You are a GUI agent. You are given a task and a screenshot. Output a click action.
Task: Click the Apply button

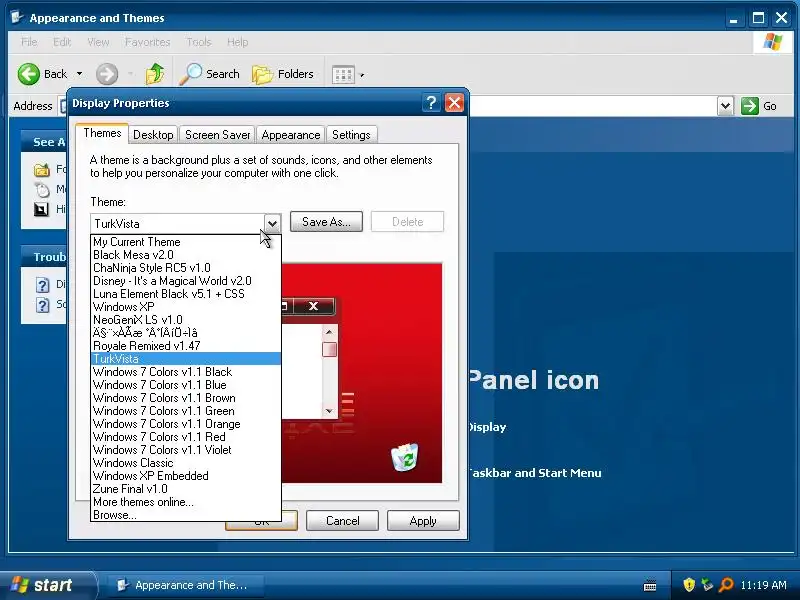pyautogui.click(x=423, y=521)
